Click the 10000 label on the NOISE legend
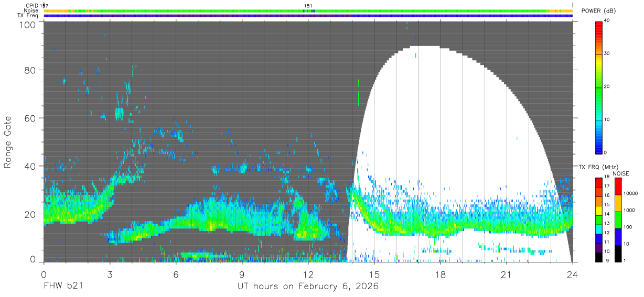The image size is (644, 297). [x=631, y=193]
